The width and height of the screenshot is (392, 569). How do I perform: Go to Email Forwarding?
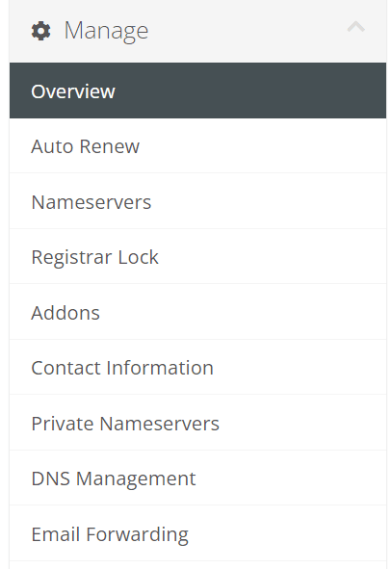click(x=197, y=533)
